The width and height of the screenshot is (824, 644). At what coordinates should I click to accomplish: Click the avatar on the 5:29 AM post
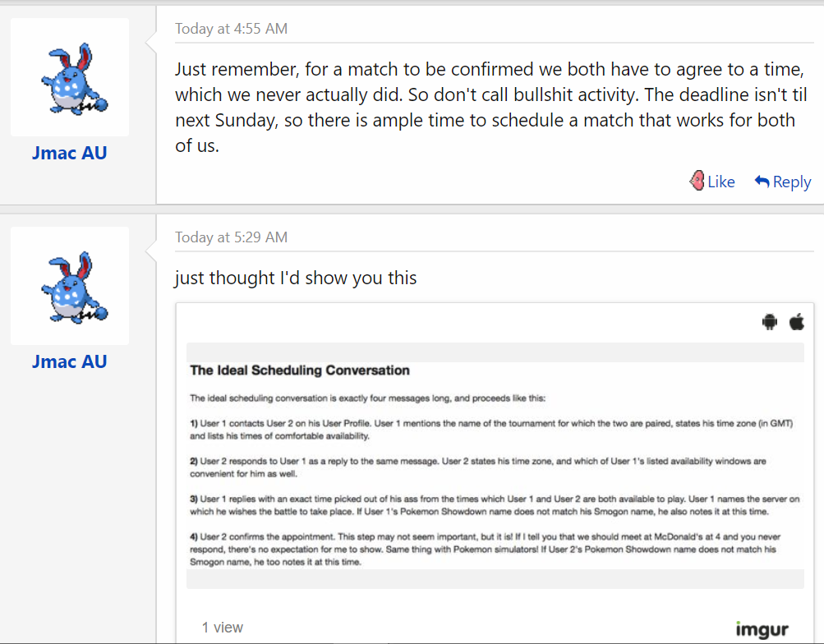tap(70, 286)
